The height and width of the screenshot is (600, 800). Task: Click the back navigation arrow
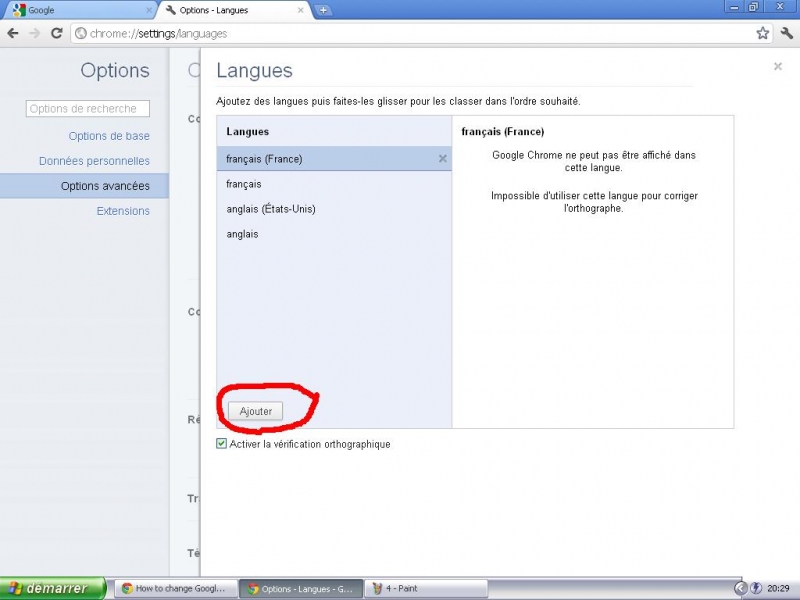14,32
